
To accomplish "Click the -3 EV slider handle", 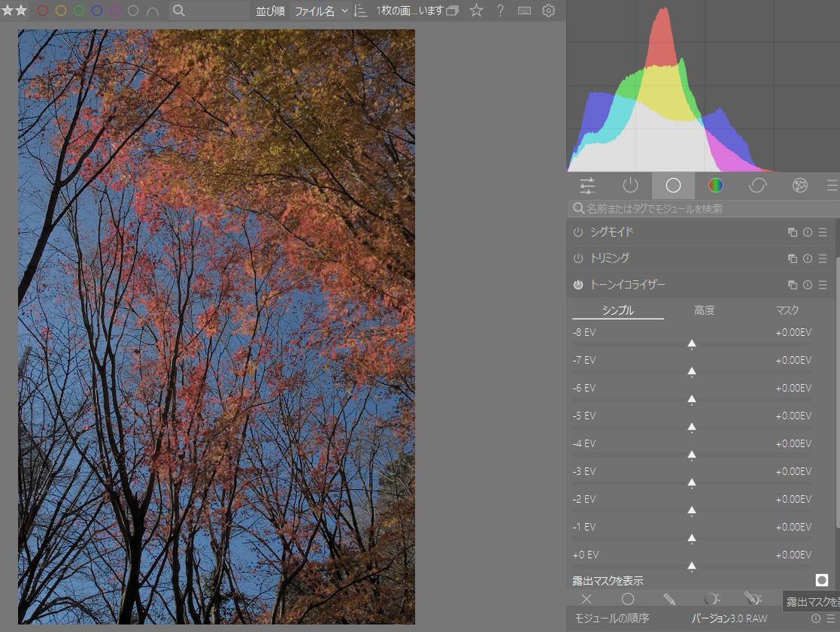I will coord(692,482).
